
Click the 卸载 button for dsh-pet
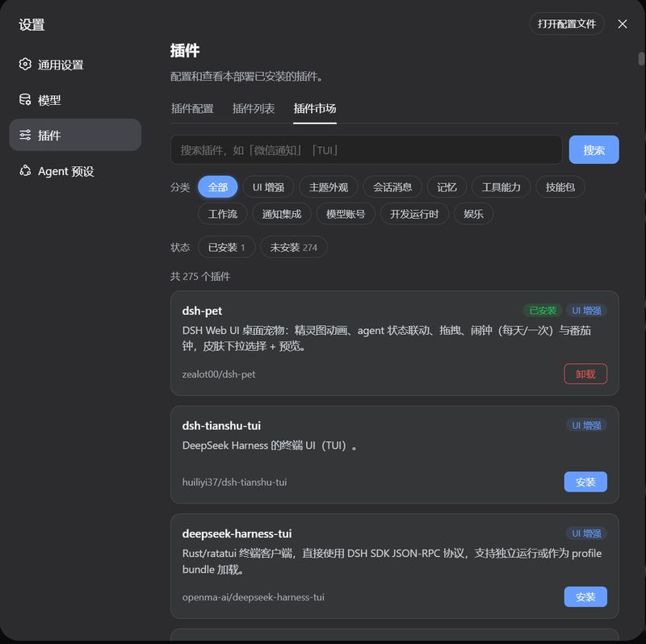(585, 374)
